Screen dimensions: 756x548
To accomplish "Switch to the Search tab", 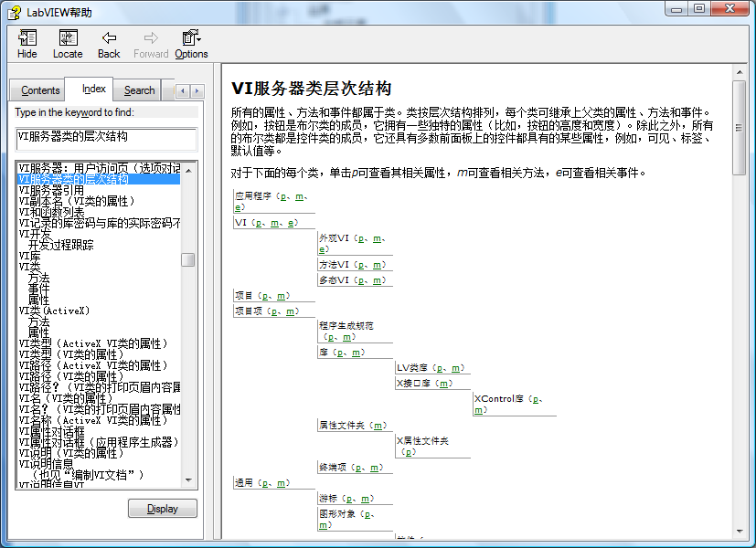I will tap(139, 90).
